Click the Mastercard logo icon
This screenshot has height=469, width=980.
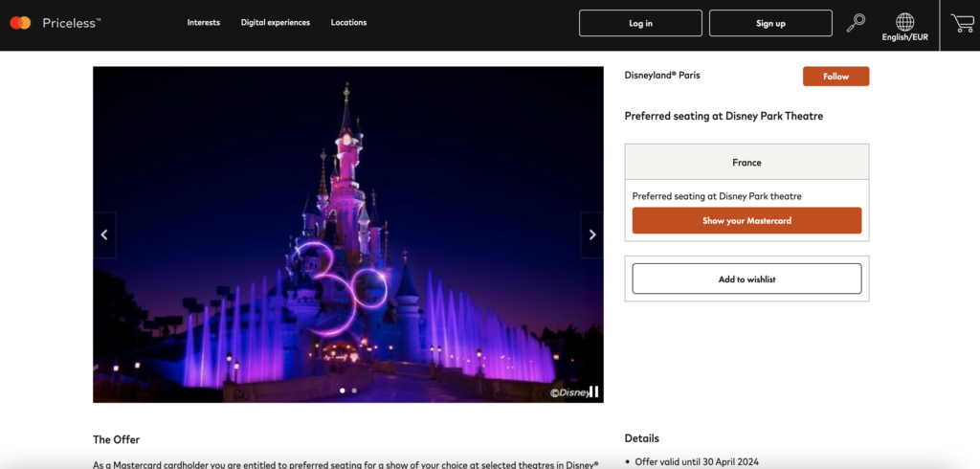click(20, 23)
